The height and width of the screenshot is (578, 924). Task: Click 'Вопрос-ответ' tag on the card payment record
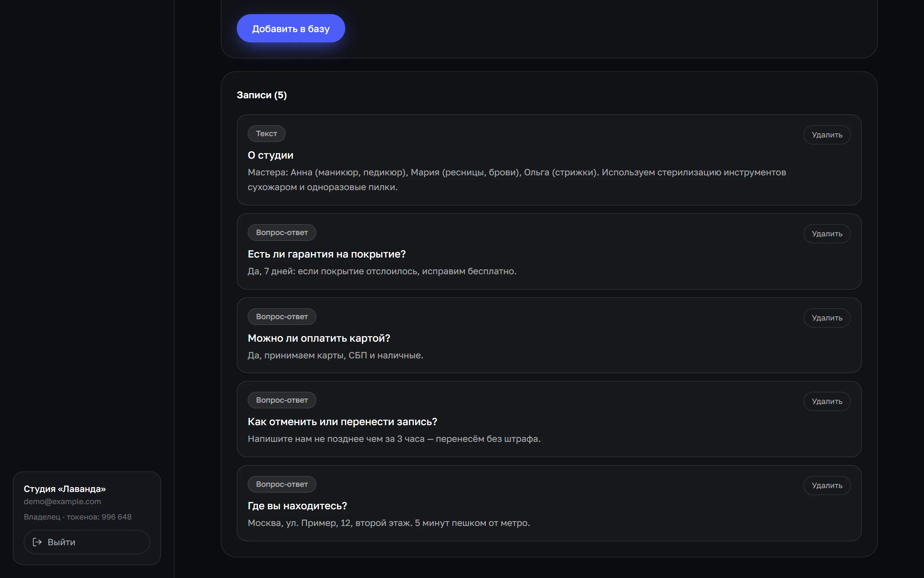[282, 317]
